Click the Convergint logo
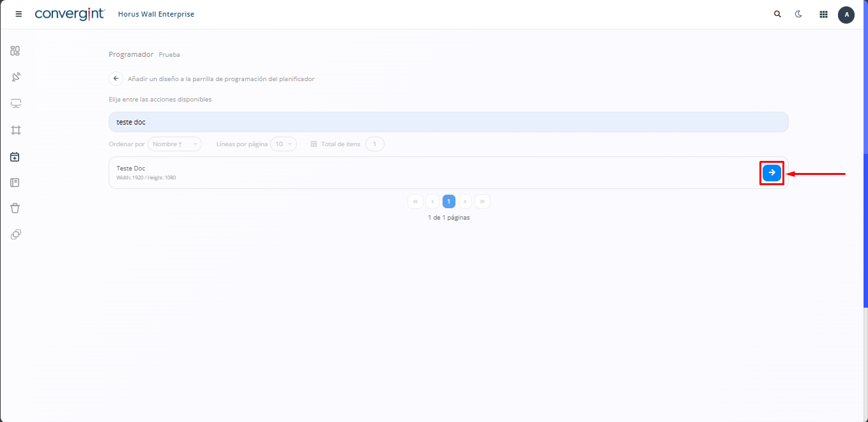 point(70,14)
